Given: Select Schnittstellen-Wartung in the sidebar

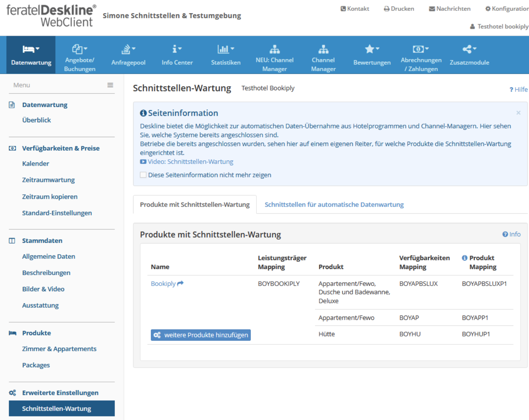Looking at the screenshot, I should (x=62, y=409).
